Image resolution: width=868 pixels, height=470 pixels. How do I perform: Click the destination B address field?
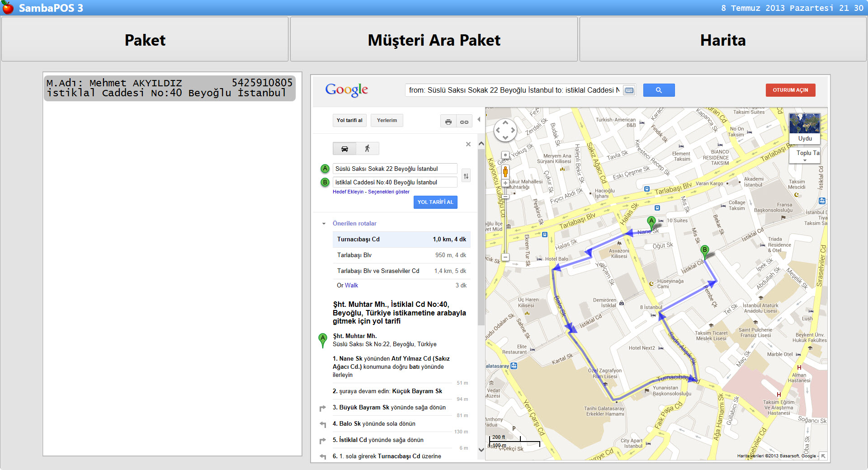(394, 182)
